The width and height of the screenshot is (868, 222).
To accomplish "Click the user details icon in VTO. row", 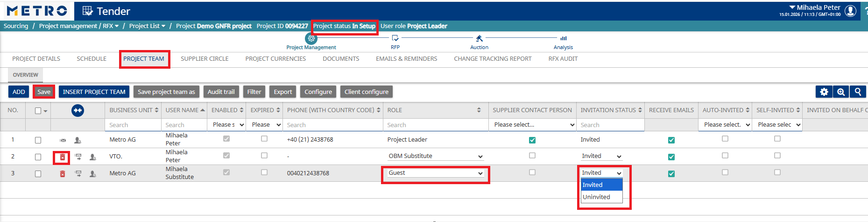I will pos(92,157).
